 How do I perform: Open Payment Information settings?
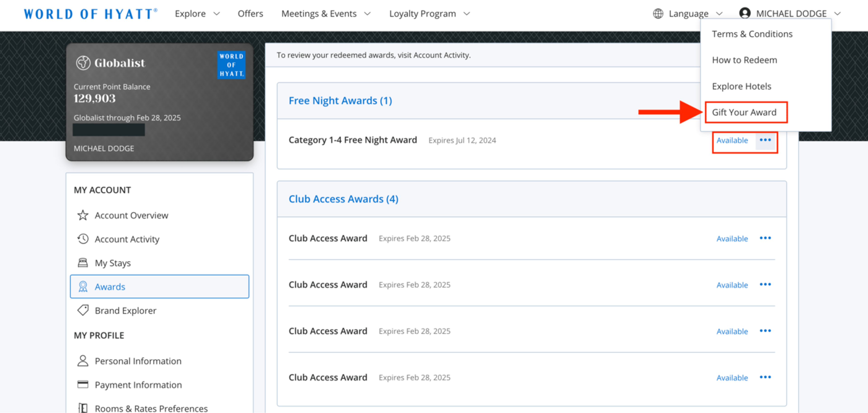click(x=138, y=385)
